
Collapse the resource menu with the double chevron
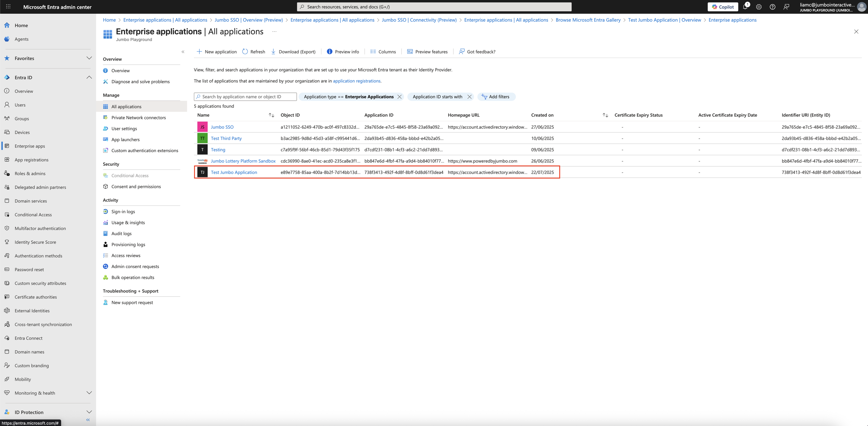[183, 52]
